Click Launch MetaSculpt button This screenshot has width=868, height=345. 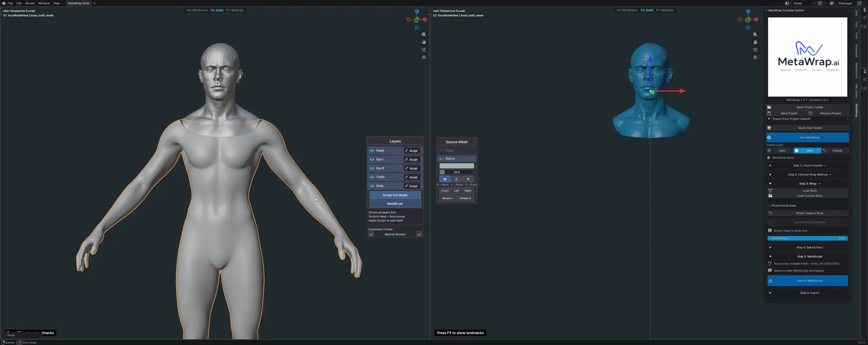[x=808, y=281]
